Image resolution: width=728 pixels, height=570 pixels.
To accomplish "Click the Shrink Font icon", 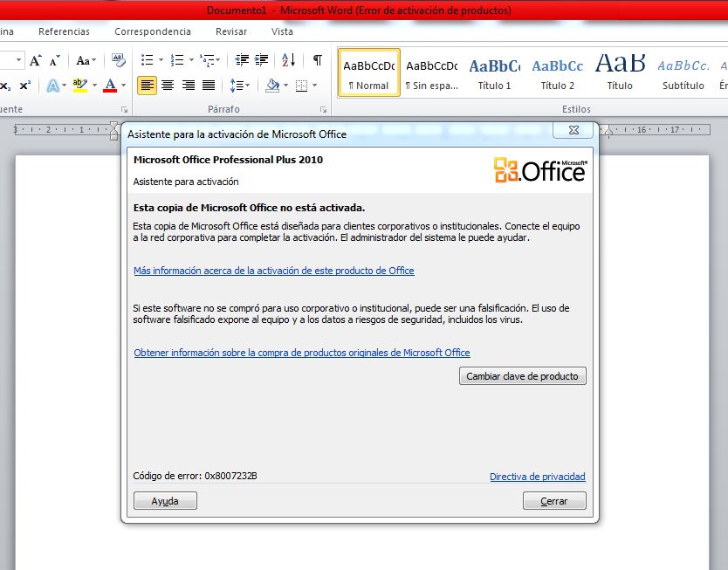I will 54,61.
